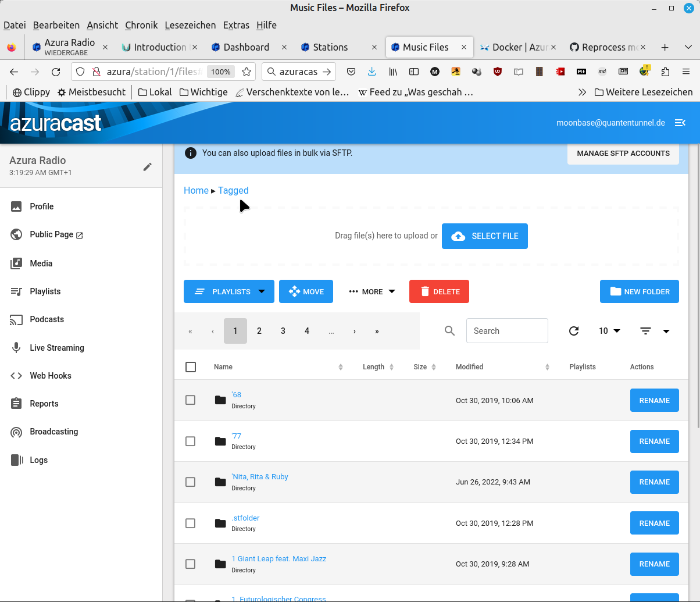The image size is (700, 602).
Task: Open the Extras menu in Firefox
Action: (236, 25)
